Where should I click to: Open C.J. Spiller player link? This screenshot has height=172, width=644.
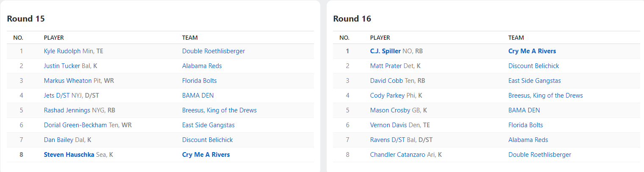click(385, 51)
